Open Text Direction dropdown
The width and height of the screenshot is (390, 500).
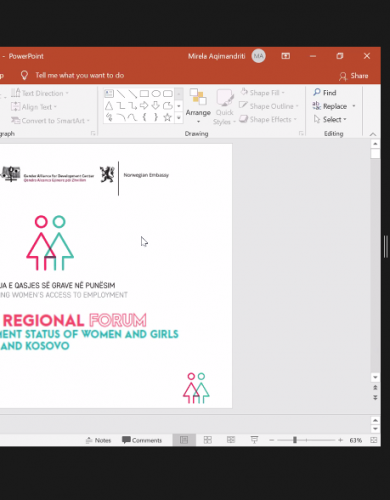pos(40,93)
